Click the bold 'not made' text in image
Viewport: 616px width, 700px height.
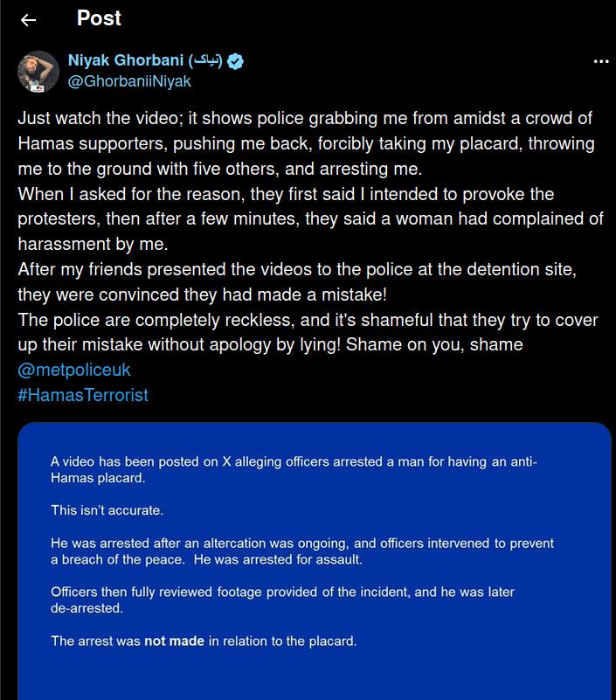tap(174, 641)
